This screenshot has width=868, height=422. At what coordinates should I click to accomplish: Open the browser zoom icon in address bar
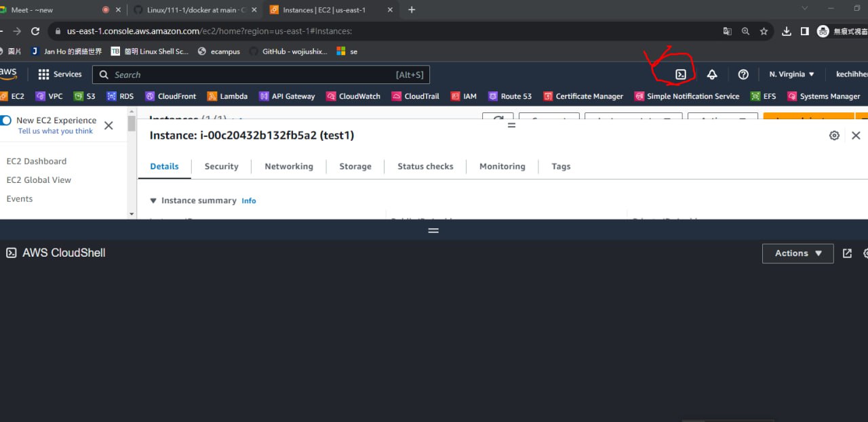click(745, 31)
